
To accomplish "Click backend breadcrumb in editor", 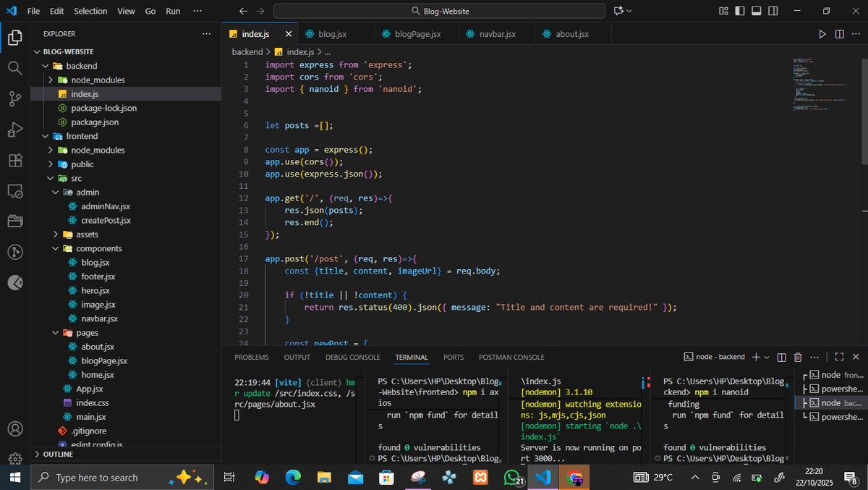I will [x=247, y=52].
